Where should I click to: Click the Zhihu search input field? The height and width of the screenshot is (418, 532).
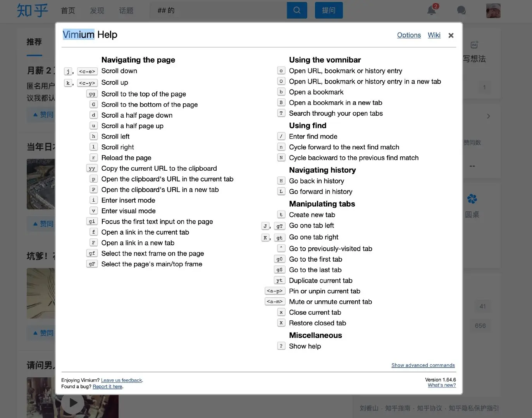click(x=218, y=10)
